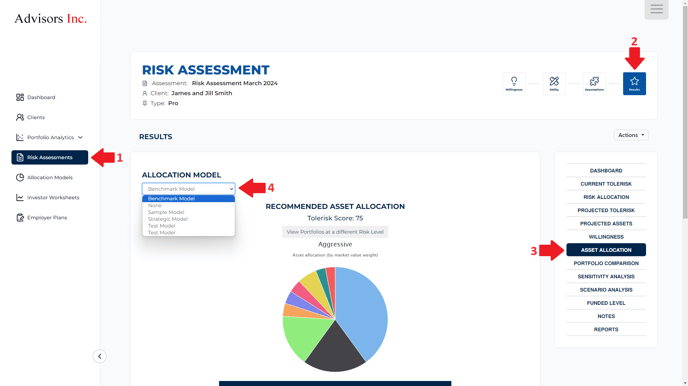Click View Portfolios at a different Risk Level
The height and width of the screenshot is (386, 688).
[x=335, y=232]
